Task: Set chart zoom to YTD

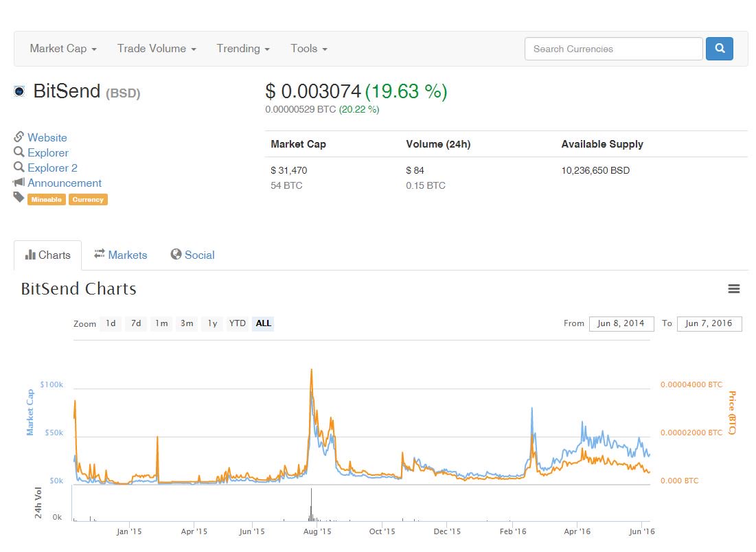Action: [237, 323]
